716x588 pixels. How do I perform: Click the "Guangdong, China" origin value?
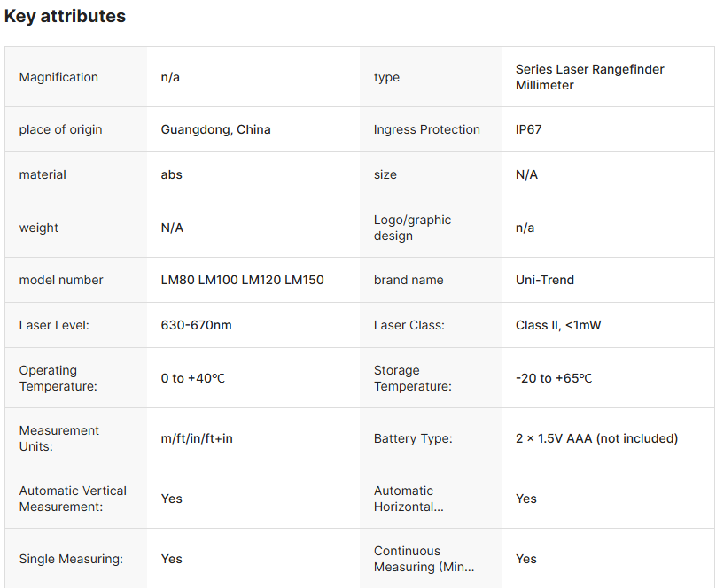(215, 129)
